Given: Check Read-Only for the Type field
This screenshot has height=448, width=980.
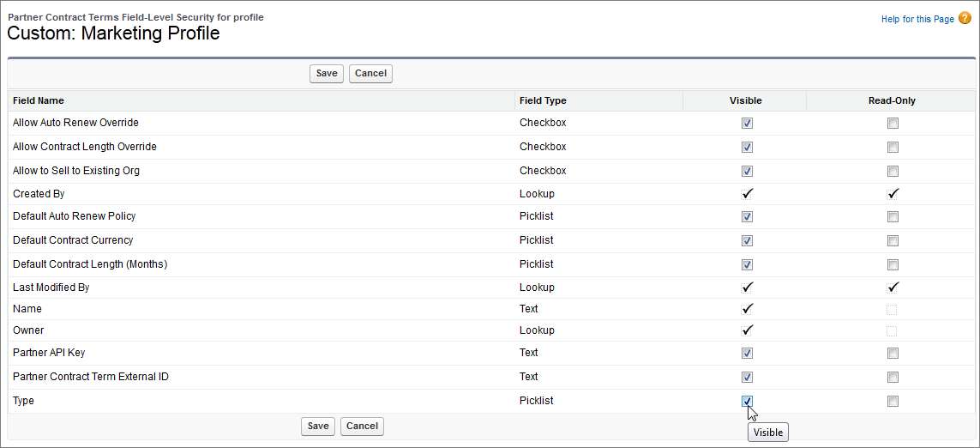Looking at the screenshot, I should pyautogui.click(x=893, y=401).
